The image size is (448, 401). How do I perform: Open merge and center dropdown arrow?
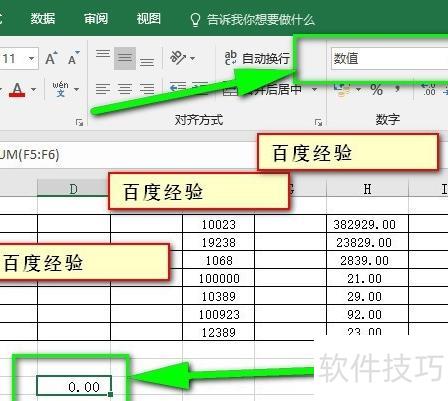tap(314, 89)
